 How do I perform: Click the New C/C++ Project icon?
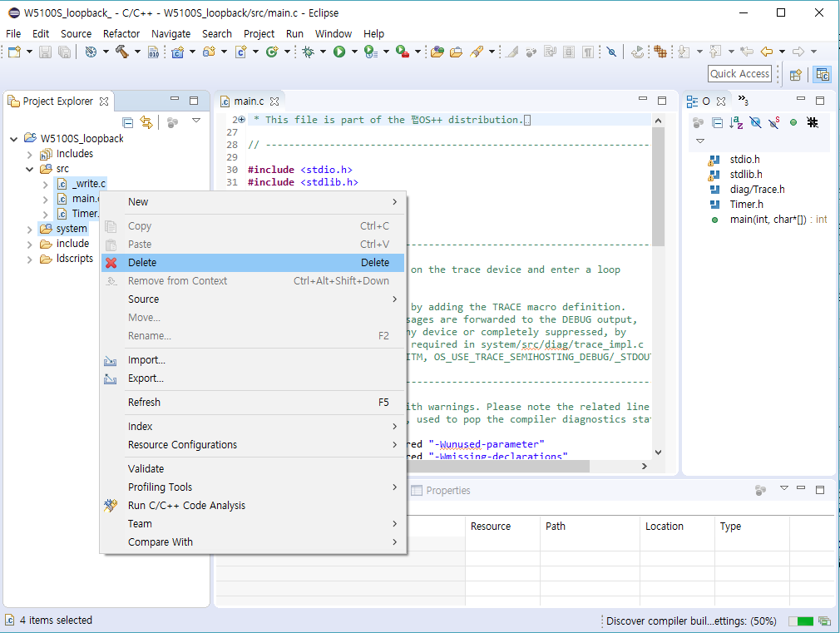click(177, 52)
